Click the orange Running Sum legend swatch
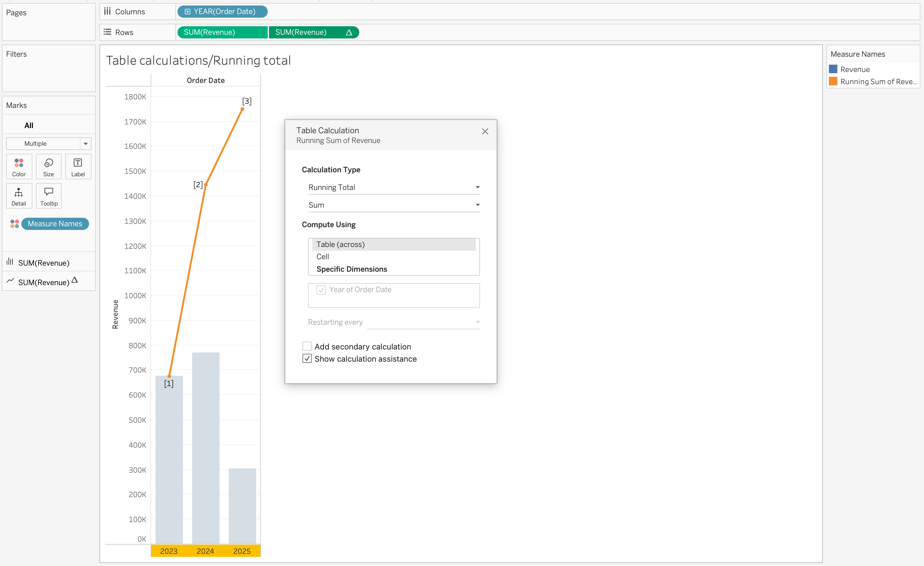The width and height of the screenshot is (924, 566). pos(833,81)
